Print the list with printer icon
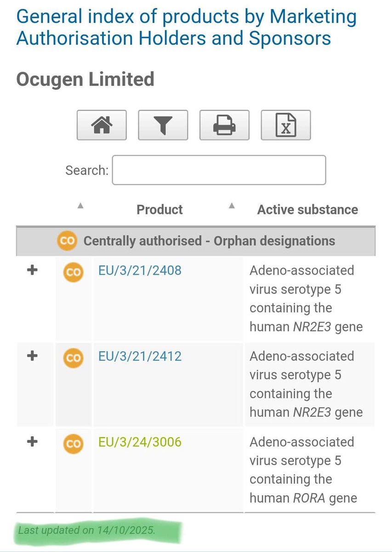 pos(224,125)
